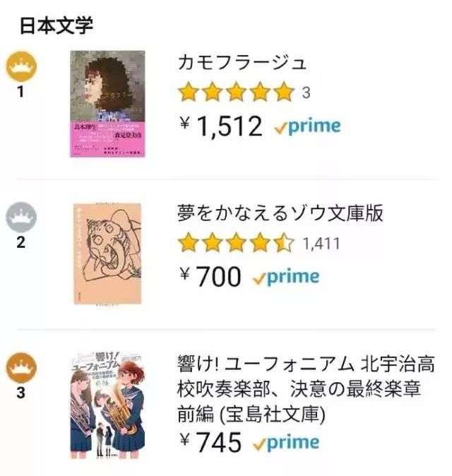Image resolution: width=452 pixels, height=476 pixels.
Task: Click the ¥700 price
Action: click(x=210, y=278)
